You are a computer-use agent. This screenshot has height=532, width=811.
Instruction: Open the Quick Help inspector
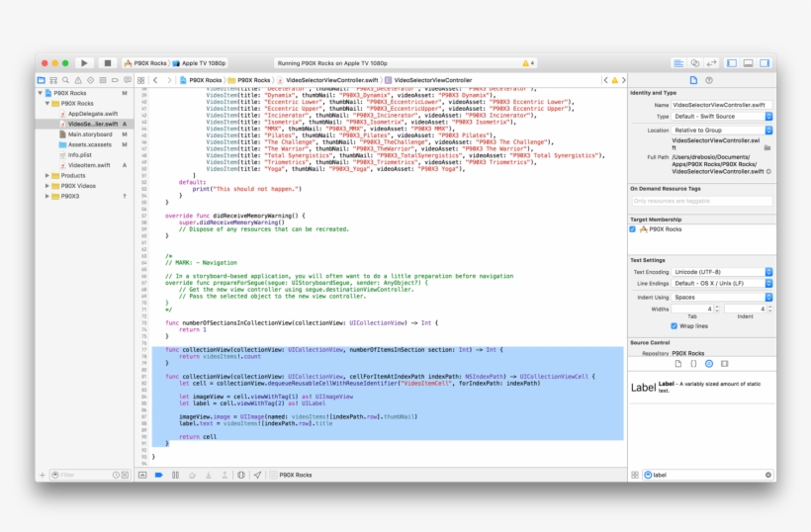709,79
